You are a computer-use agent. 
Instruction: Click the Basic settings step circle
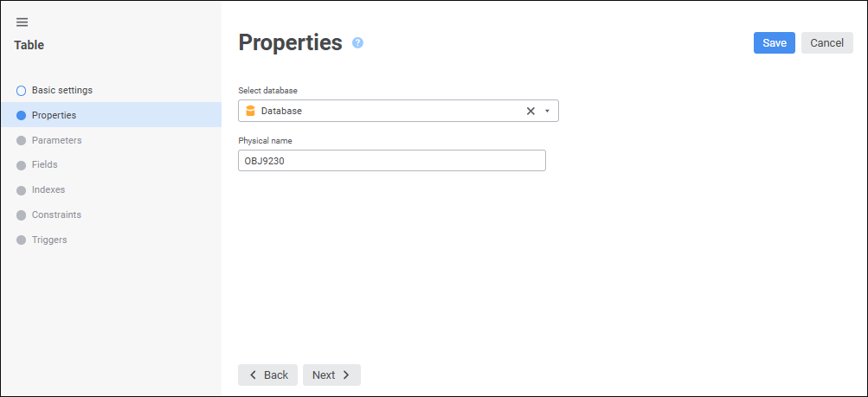(21, 90)
